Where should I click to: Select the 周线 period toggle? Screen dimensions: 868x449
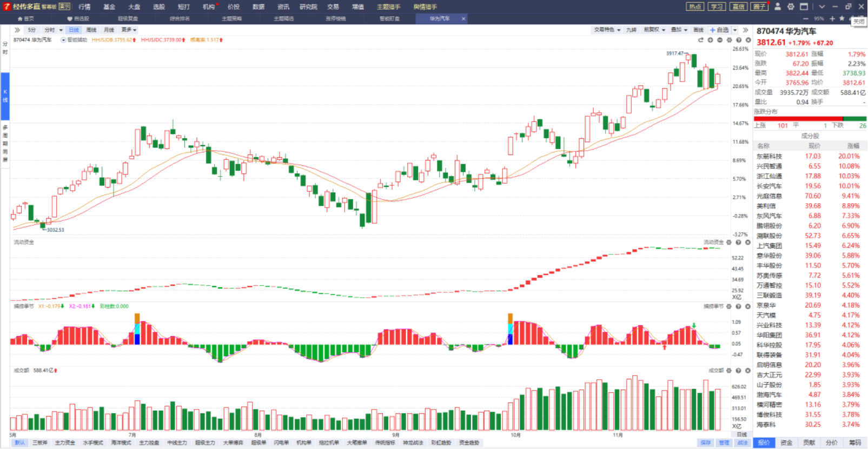(91, 30)
